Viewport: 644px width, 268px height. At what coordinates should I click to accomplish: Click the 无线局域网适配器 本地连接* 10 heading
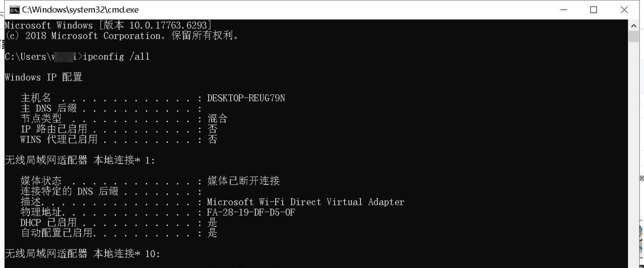82,253
